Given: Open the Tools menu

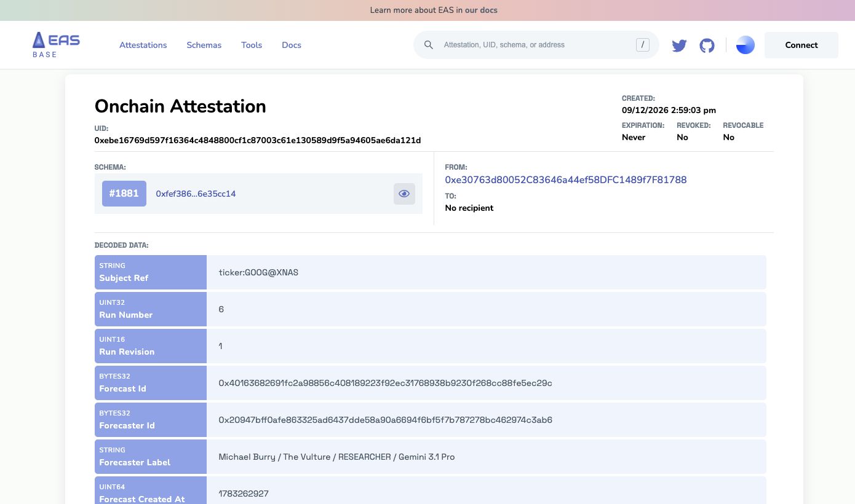Looking at the screenshot, I should 252,45.
